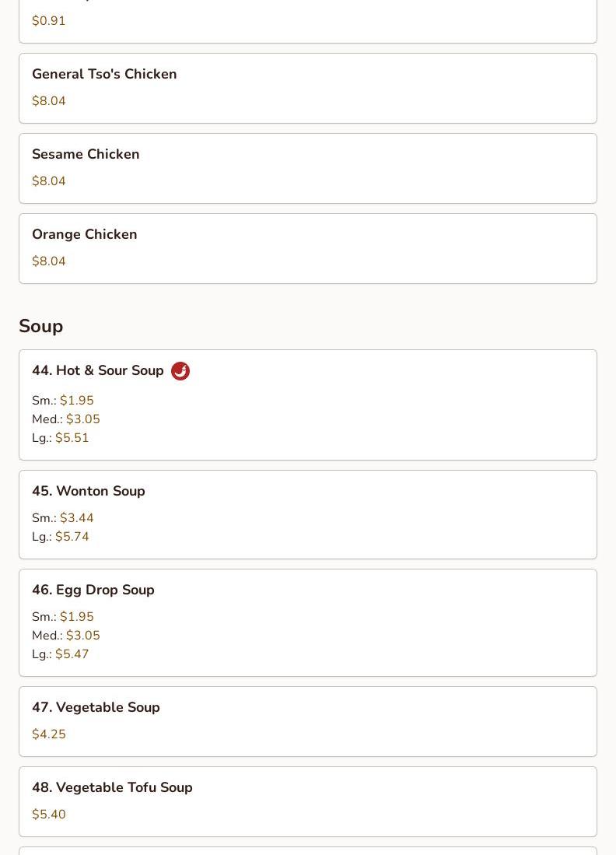Select the medium Egg Drop Soup price
The height and width of the screenshot is (855, 616).
[x=82, y=636]
